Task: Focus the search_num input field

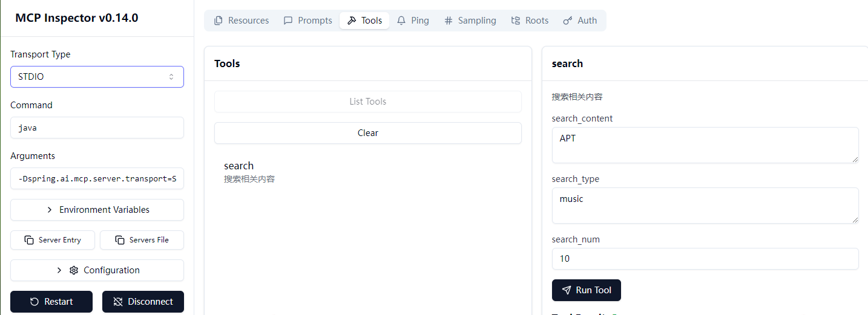Action: click(705, 259)
